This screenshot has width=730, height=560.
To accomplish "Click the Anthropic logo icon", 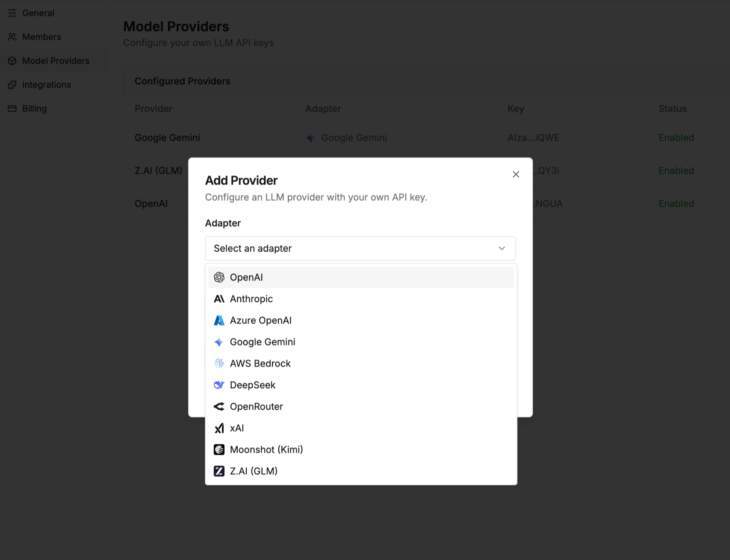I will (219, 299).
